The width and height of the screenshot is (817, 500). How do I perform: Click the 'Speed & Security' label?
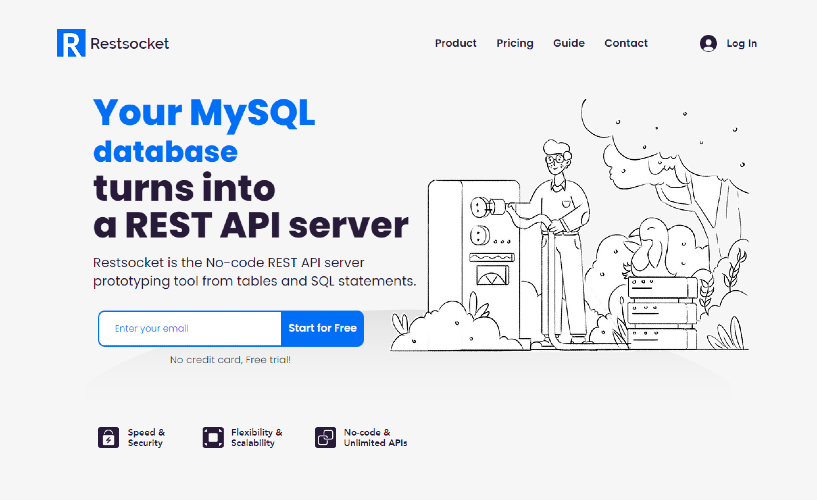(146, 438)
